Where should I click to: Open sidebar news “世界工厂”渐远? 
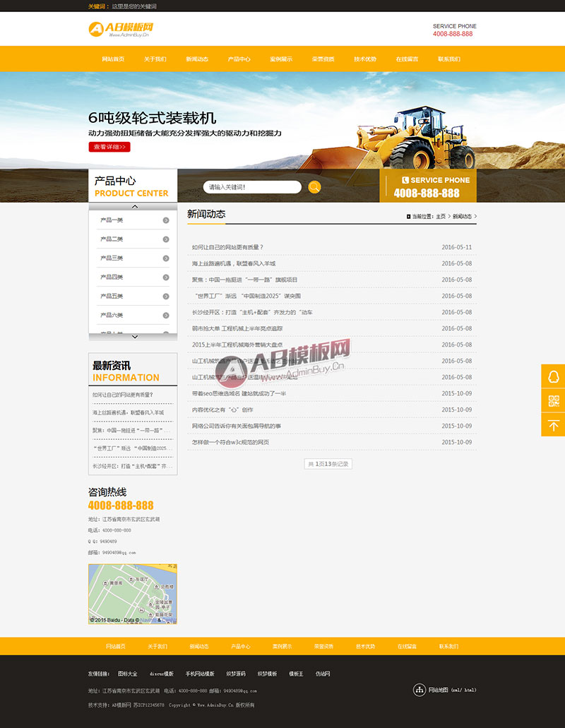point(132,448)
